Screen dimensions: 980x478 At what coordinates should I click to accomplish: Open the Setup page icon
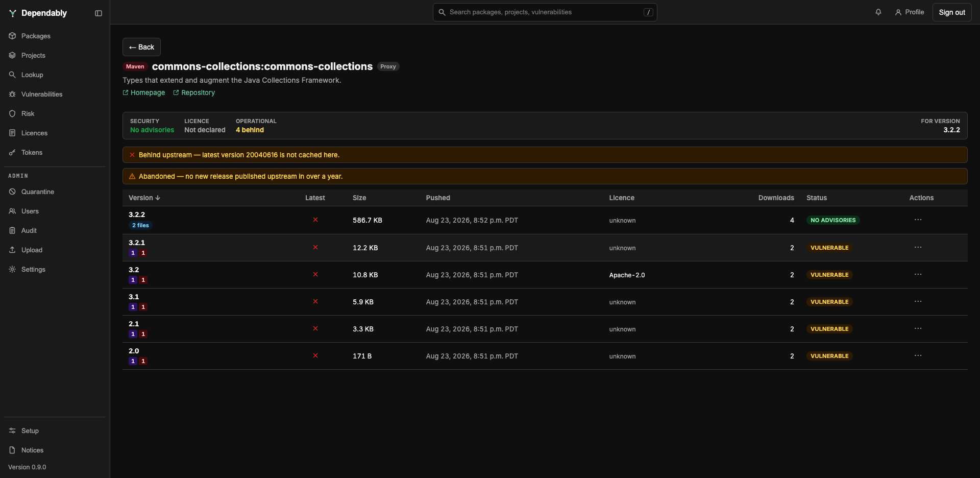(12, 431)
